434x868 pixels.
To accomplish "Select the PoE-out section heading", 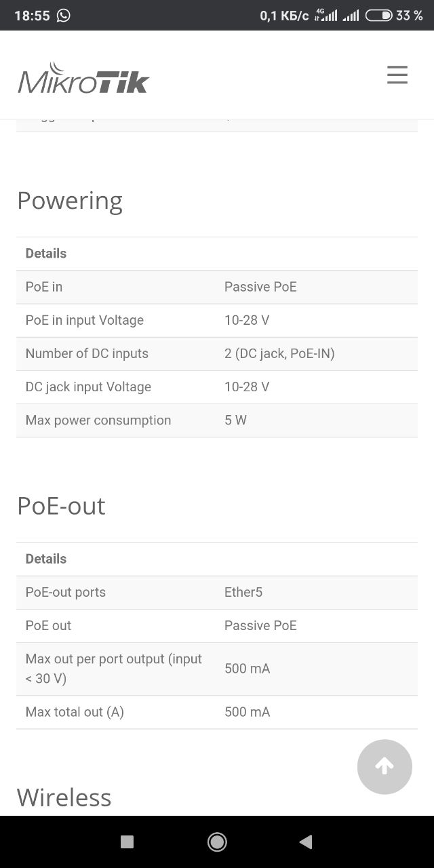I will 61,506.
